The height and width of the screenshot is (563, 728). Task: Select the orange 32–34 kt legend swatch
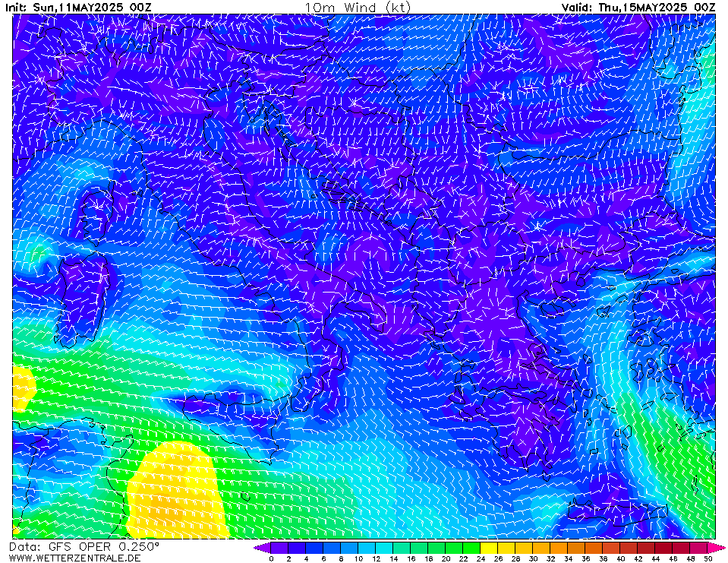tap(559, 548)
